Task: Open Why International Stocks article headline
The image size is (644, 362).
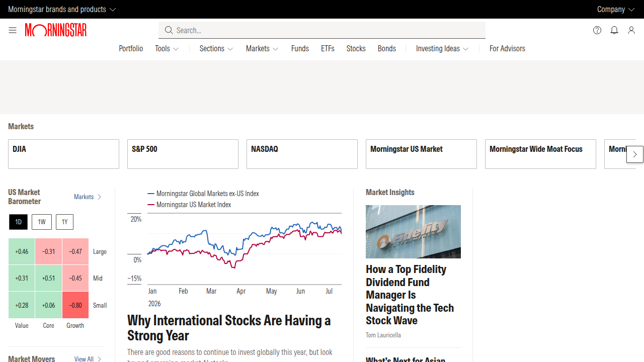Action: tap(229, 328)
